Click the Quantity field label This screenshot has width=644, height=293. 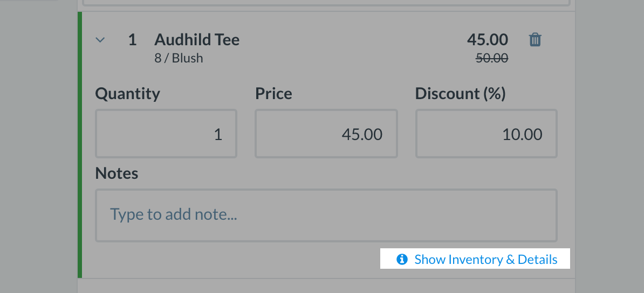(x=128, y=94)
